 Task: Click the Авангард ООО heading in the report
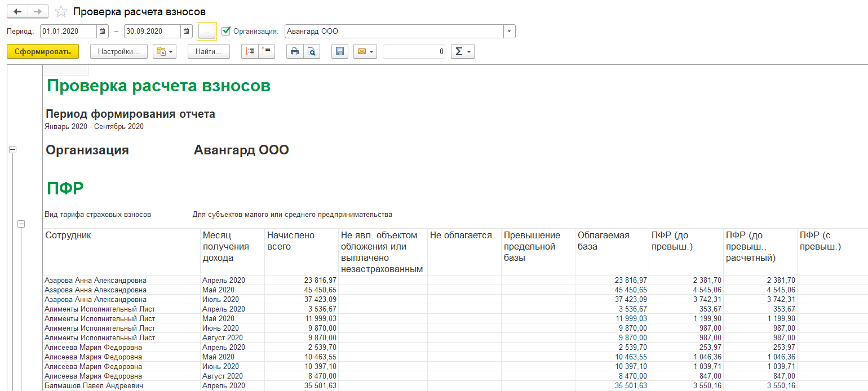(241, 150)
